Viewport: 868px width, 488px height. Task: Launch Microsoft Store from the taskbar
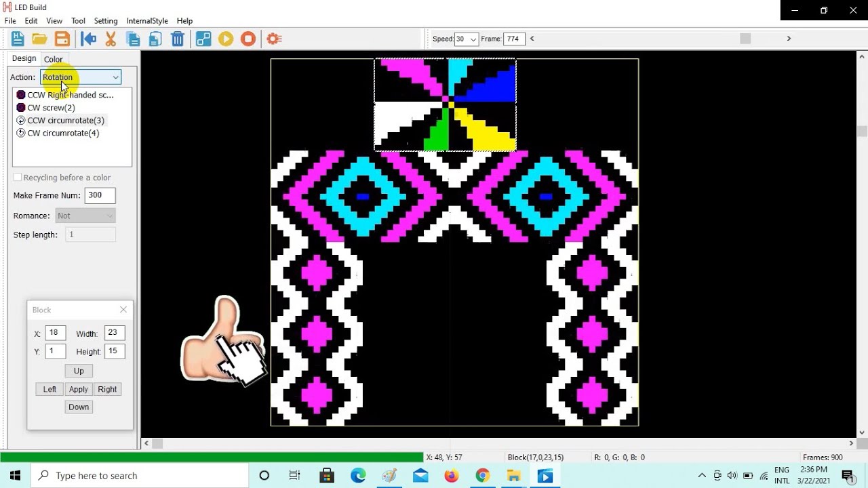pyautogui.click(x=327, y=476)
